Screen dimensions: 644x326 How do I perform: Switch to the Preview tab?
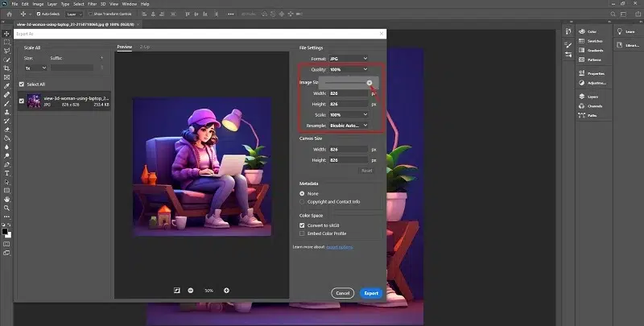coord(125,47)
